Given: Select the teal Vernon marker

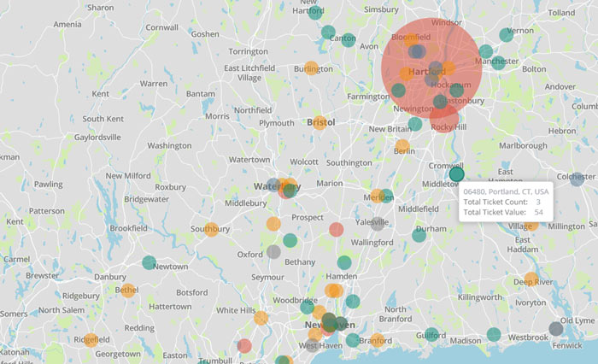Looking at the screenshot, I should point(506,35).
